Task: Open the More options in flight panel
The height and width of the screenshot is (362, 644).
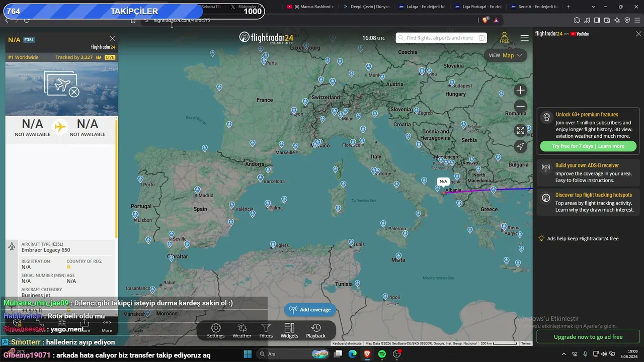Action: 107,326
